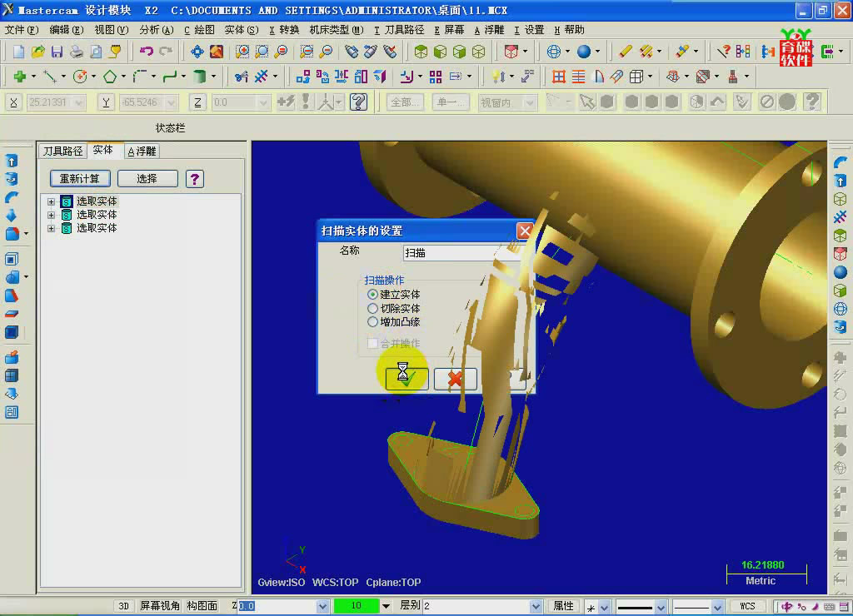The height and width of the screenshot is (616, 853).
Task: Click the shaded blue sphere icon
Action: (584, 52)
